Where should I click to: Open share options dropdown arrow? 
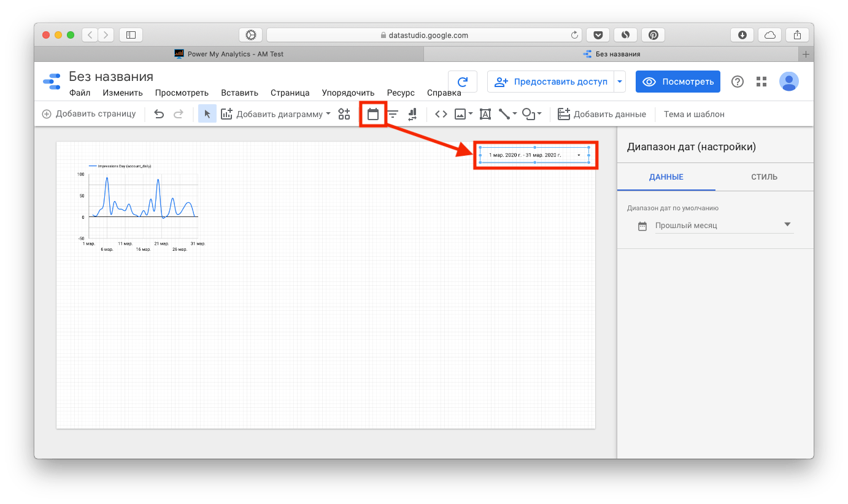tap(620, 82)
